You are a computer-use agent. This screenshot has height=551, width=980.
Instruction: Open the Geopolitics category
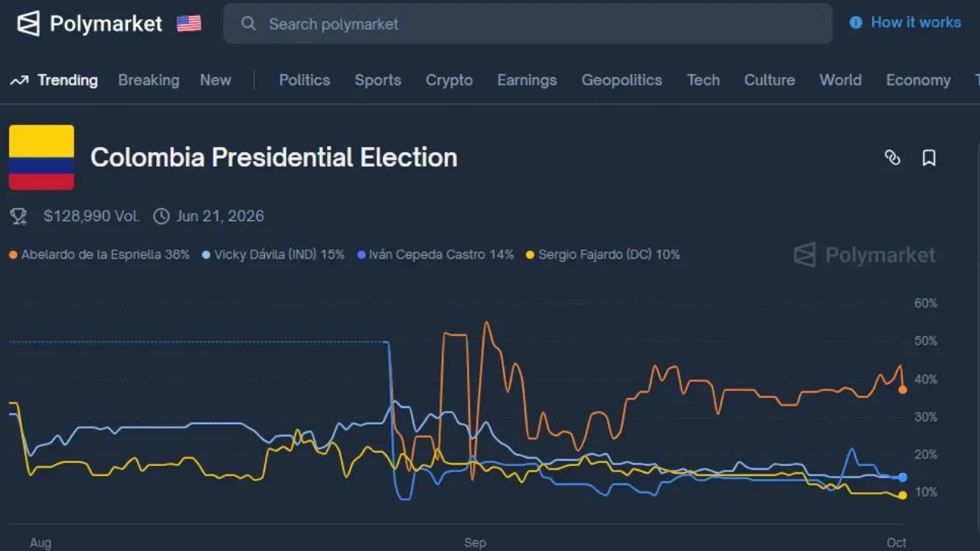pyautogui.click(x=621, y=80)
